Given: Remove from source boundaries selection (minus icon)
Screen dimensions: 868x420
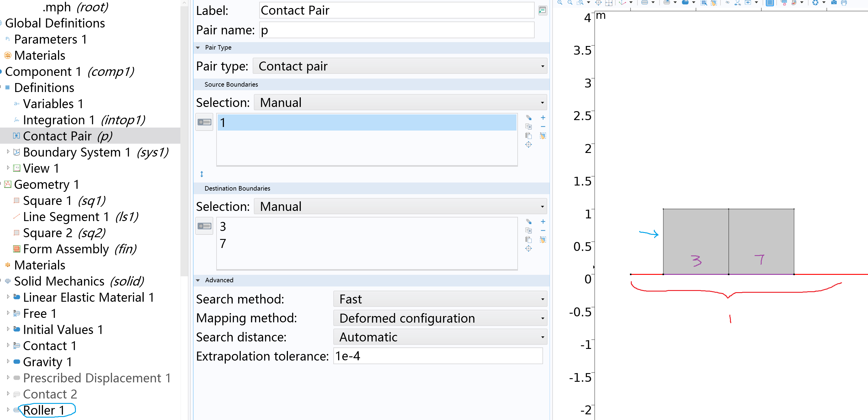Looking at the screenshot, I should (x=543, y=127).
